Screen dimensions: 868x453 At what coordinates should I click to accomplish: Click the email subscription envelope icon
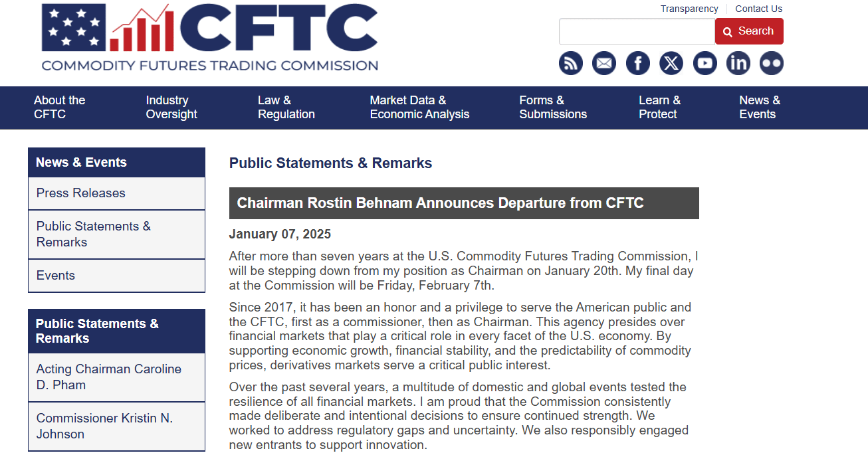[604, 63]
